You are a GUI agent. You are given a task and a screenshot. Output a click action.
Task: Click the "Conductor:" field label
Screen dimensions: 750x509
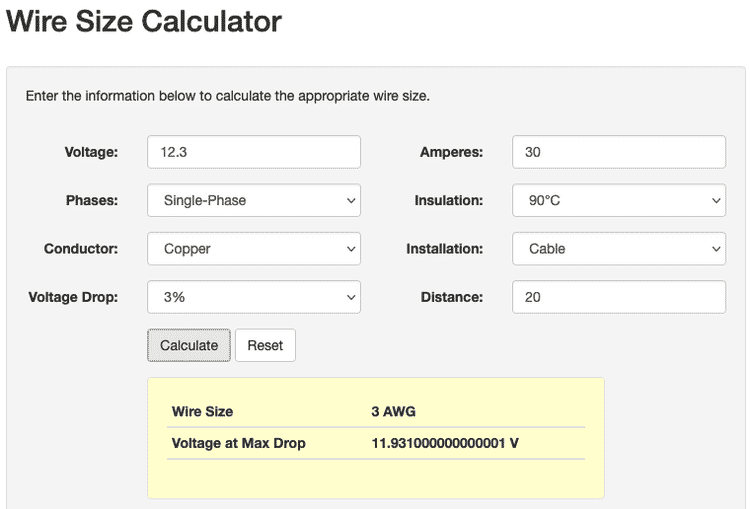coord(81,248)
